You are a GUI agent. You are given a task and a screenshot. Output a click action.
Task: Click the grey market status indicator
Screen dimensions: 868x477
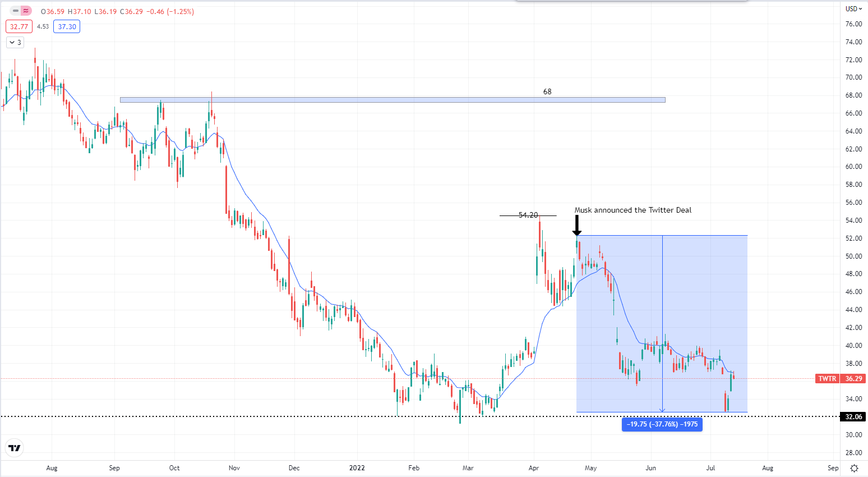16,11
